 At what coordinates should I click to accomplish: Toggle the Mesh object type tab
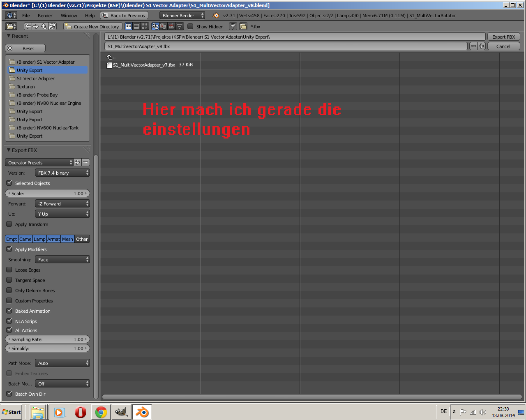click(x=67, y=239)
